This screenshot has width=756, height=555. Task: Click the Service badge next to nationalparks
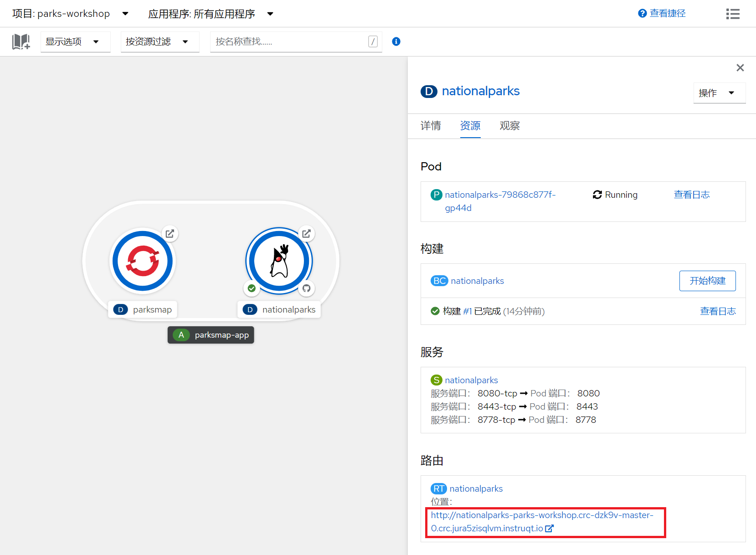pos(436,380)
